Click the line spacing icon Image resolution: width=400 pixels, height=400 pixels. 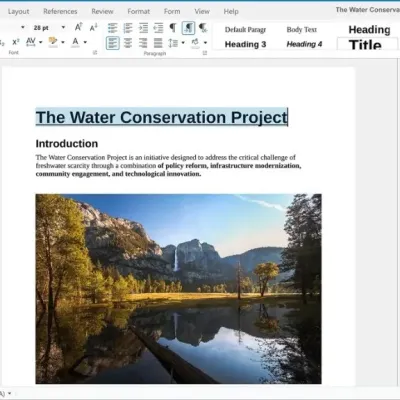(173, 43)
